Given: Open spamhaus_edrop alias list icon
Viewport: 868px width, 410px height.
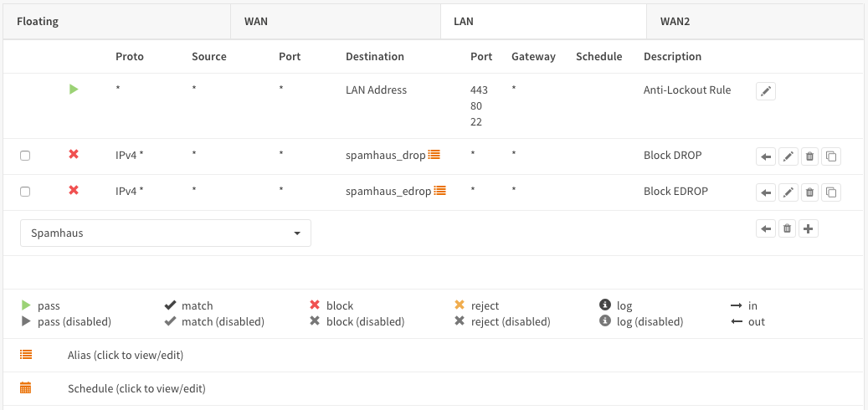Looking at the screenshot, I should [x=439, y=191].
